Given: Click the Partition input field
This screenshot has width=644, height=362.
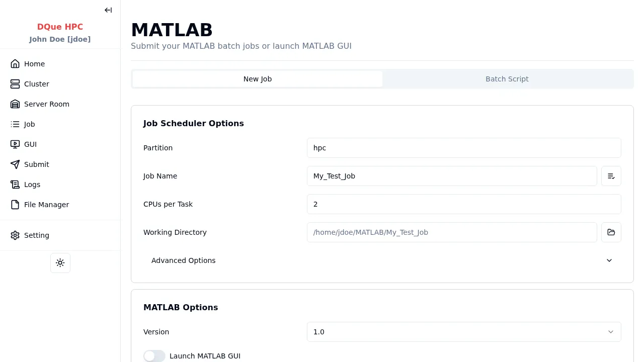Looking at the screenshot, I should pos(463,148).
